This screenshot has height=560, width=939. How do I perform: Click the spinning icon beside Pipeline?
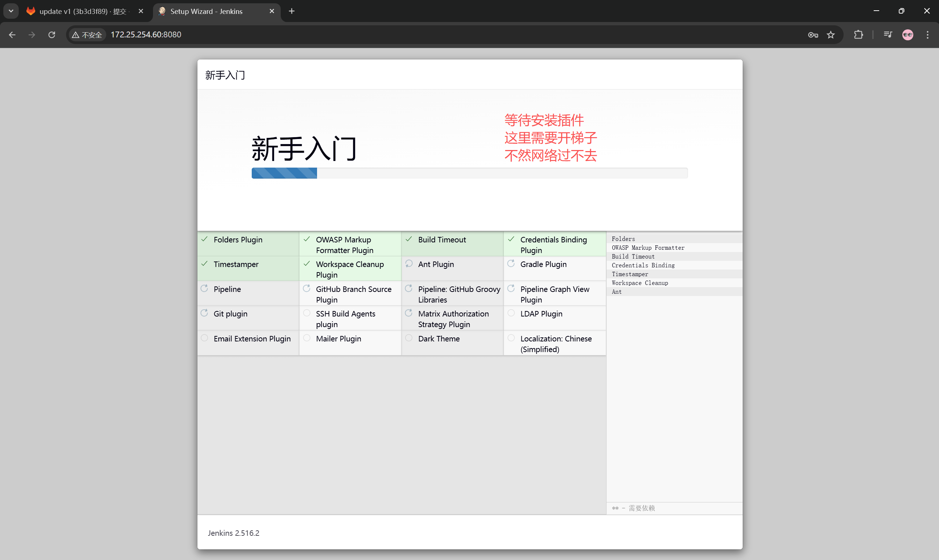(x=204, y=289)
